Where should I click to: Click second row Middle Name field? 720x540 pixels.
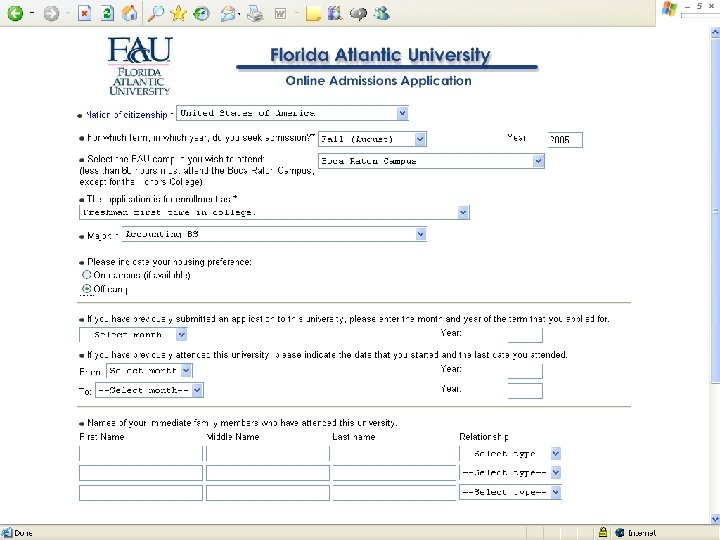268,473
